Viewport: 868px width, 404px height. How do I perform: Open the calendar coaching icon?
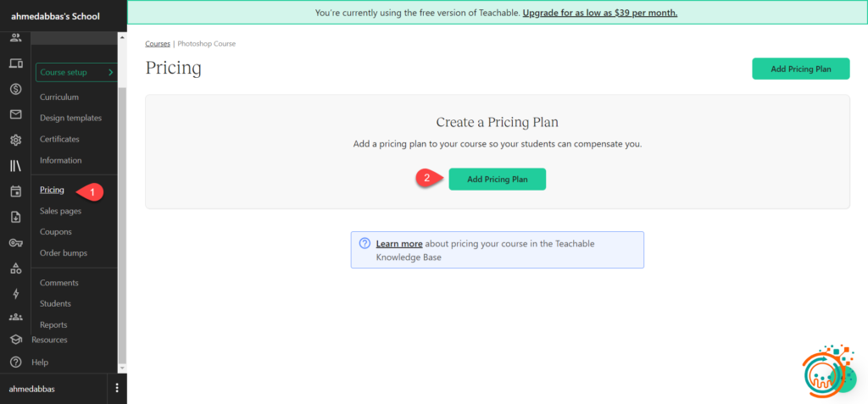[x=15, y=191]
